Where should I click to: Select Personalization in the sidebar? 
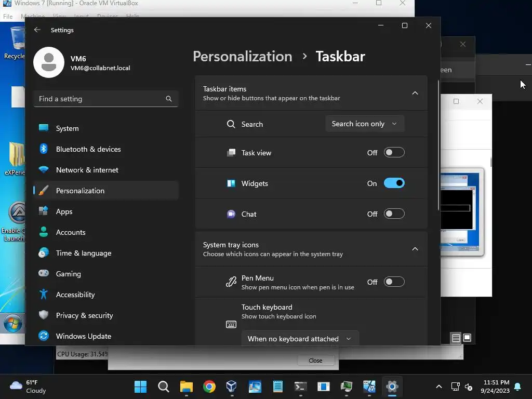[x=106, y=190]
